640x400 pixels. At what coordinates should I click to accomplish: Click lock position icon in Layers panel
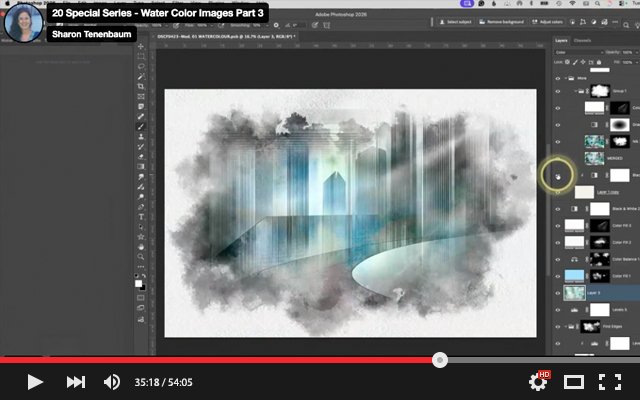coord(583,62)
